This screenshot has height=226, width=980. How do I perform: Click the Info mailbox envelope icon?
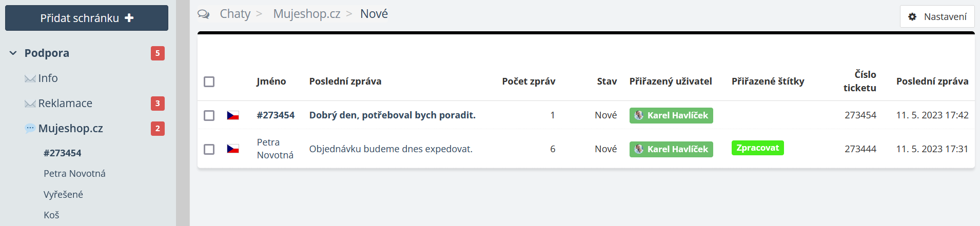[30, 79]
